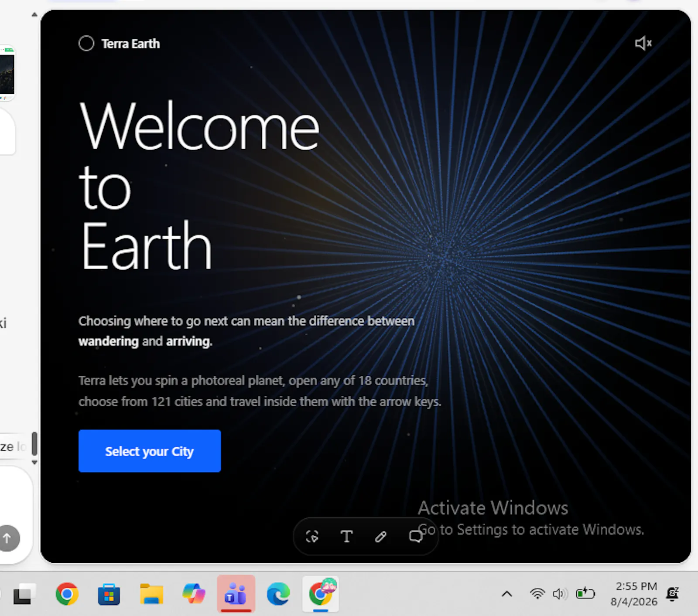Select the comment bubble tool
Image resolution: width=698 pixels, height=616 pixels.
415,536
